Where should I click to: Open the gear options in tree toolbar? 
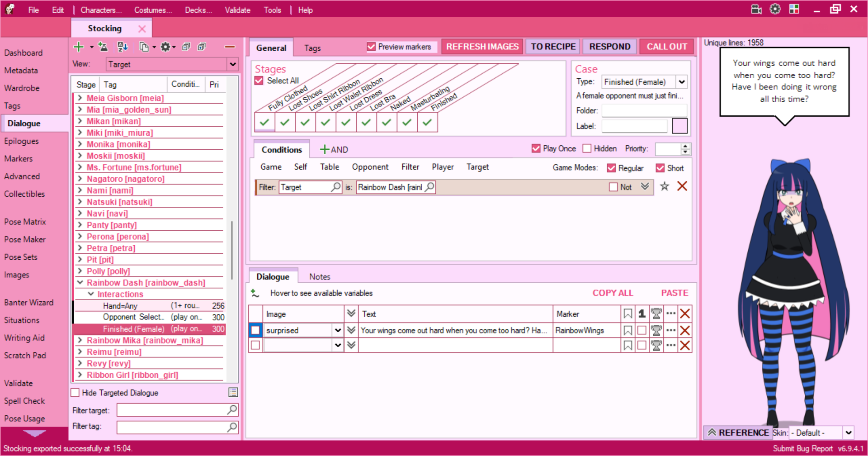[x=165, y=47]
